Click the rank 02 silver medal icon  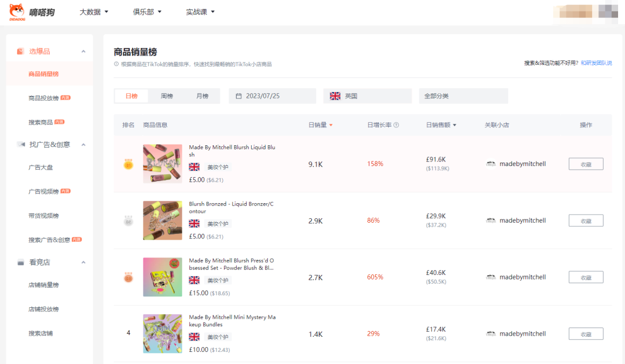click(128, 221)
